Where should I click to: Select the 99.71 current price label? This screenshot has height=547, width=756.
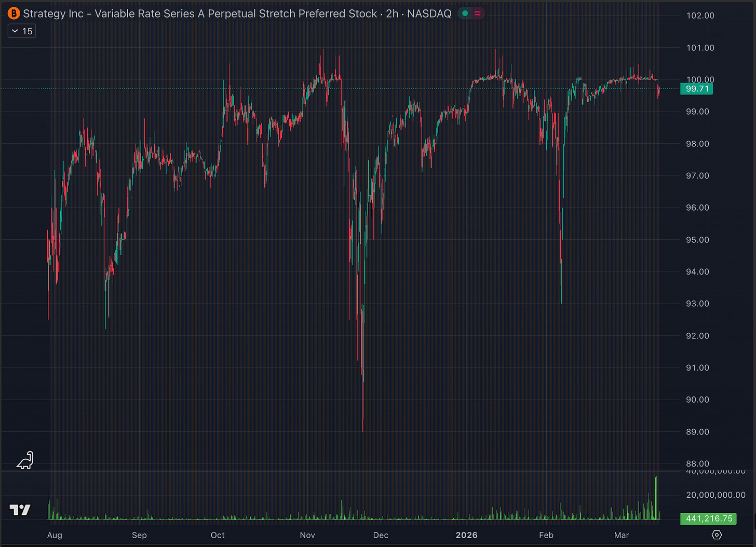(x=697, y=89)
